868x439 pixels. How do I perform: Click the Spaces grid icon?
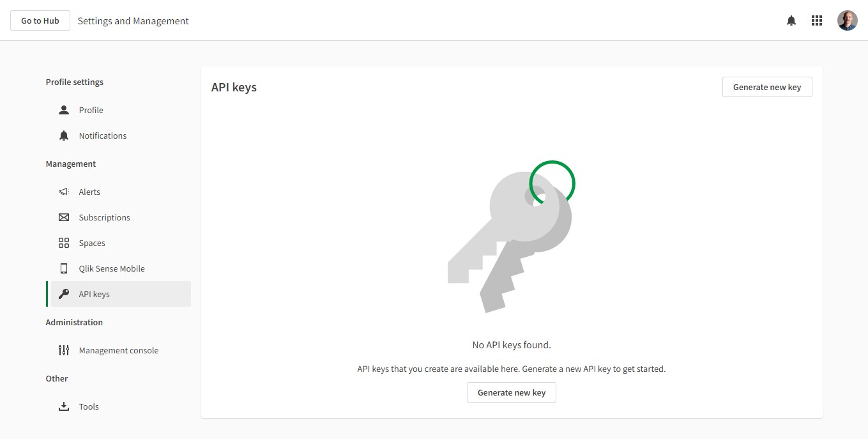(64, 243)
